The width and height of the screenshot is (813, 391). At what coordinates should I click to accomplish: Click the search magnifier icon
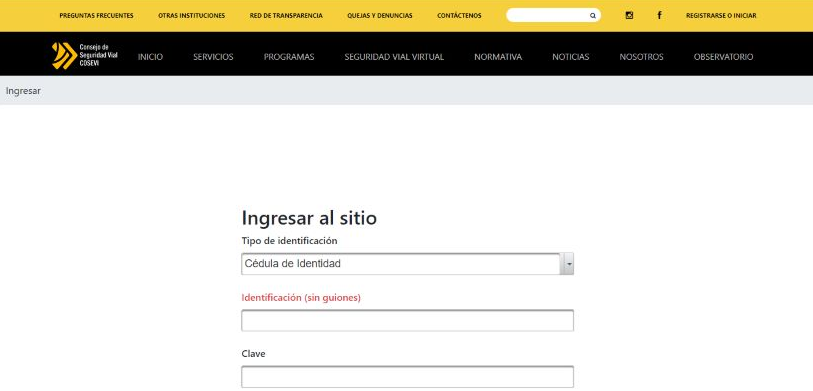pos(593,16)
